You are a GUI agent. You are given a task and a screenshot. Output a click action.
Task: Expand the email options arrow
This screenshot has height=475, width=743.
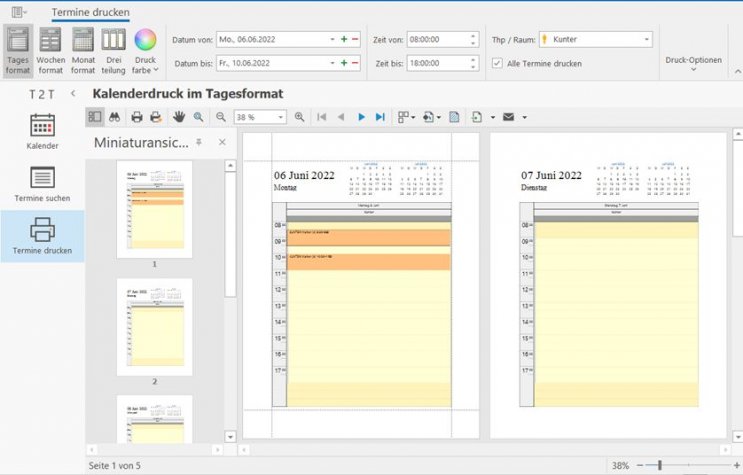coord(524,117)
